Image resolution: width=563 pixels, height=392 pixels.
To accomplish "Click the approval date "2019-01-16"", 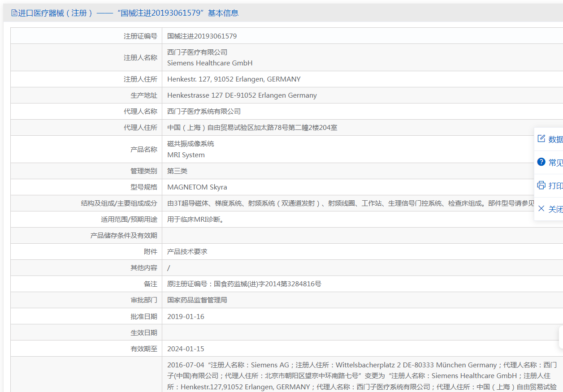I will (x=186, y=316).
